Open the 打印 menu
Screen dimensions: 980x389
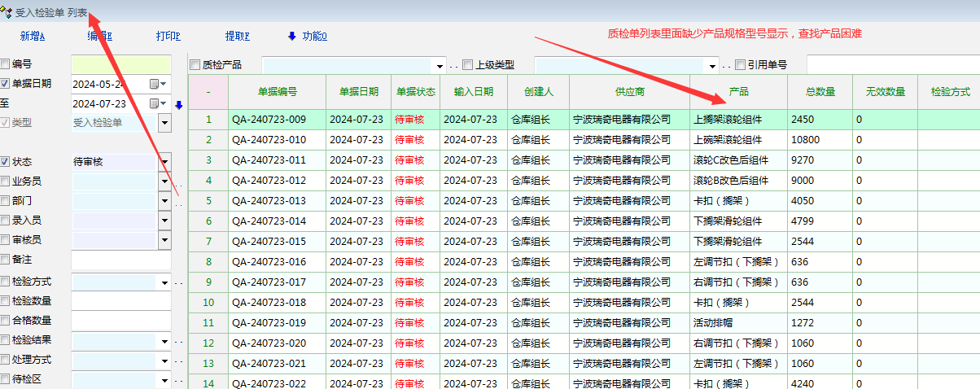pyautogui.click(x=168, y=36)
